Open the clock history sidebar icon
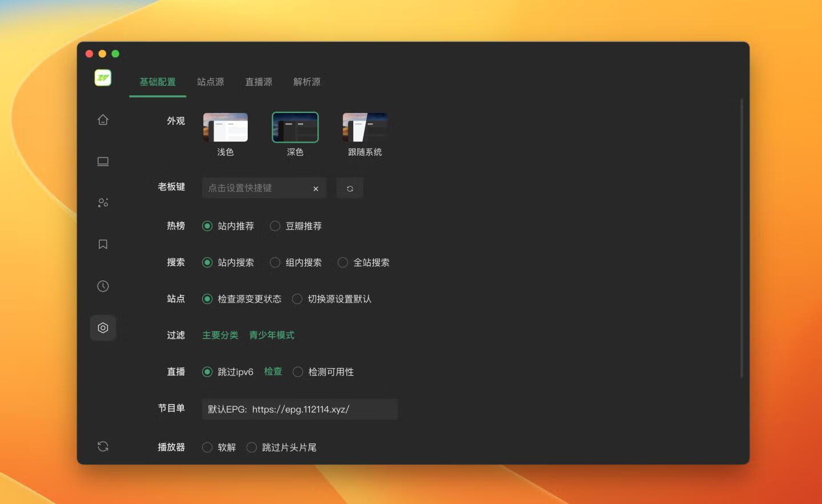Image resolution: width=822 pixels, height=504 pixels. (x=103, y=286)
